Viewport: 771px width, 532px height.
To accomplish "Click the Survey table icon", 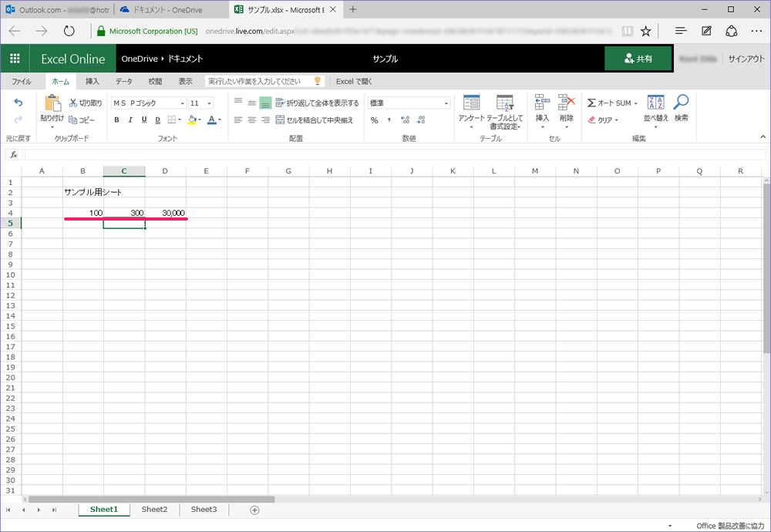I will pyautogui.click(x=471, y=103).
